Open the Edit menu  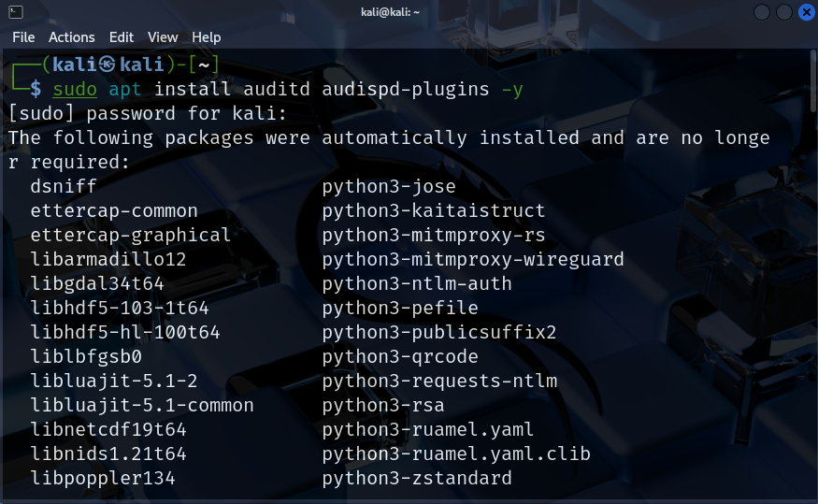coord(122,37)
